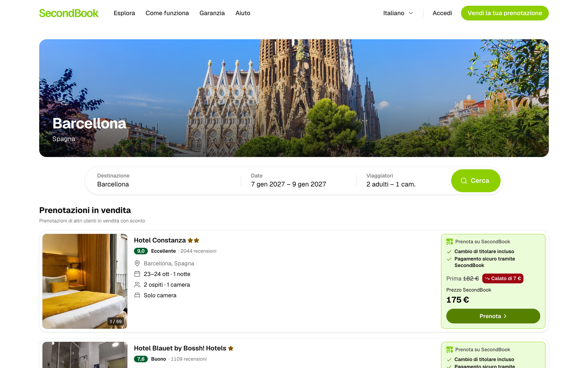
Task: Click the 7,6 rating badge
Action: point(141,359)
